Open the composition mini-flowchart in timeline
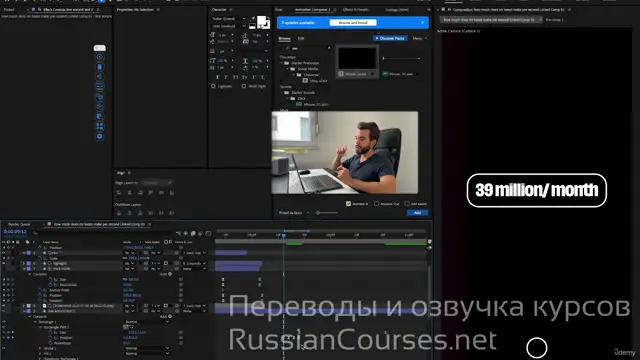Screen dimensions: 640x360 tap(178, 233)
